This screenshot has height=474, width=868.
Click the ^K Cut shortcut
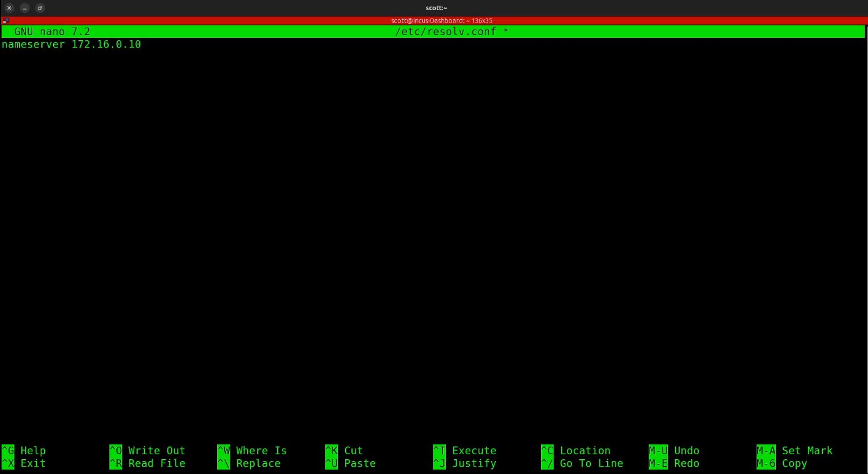344,451
